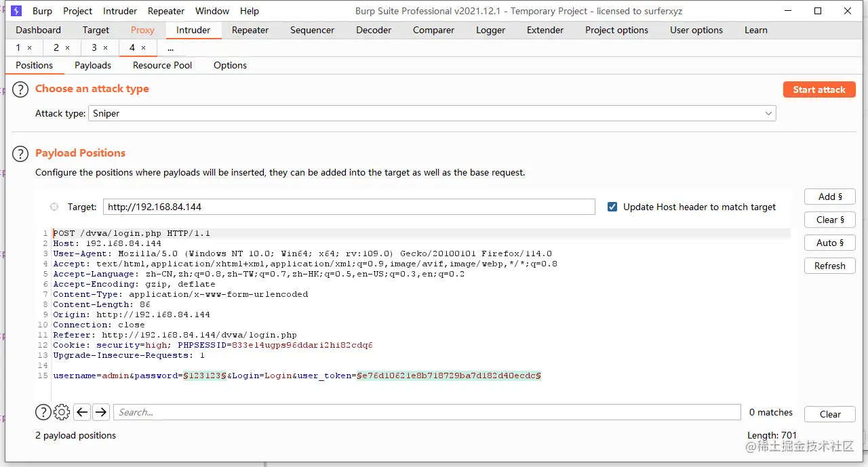Open new Intruder tab with ellipsis

[x=170, y=48]
